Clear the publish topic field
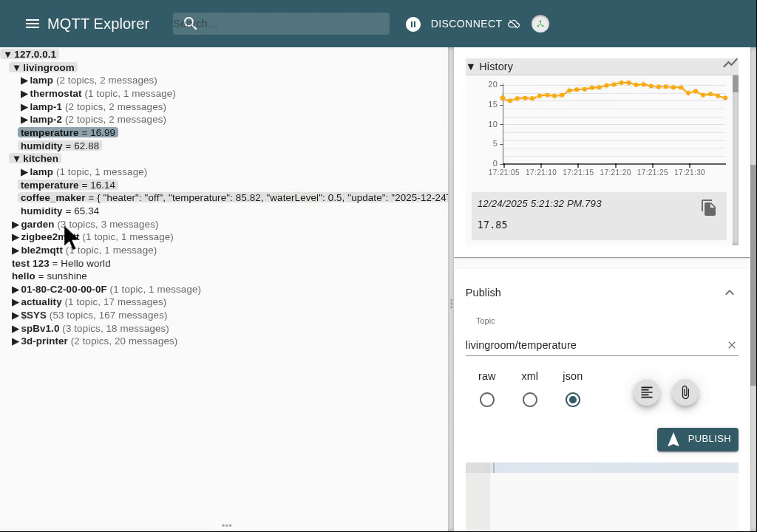757x532 pixels. [731, 345]
